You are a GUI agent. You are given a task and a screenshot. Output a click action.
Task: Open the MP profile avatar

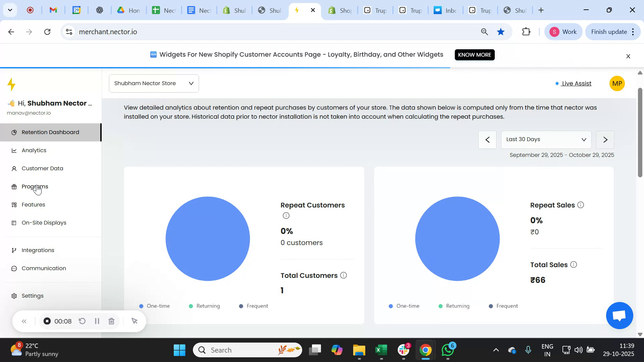pyautogui.click(x=617, y=84)
